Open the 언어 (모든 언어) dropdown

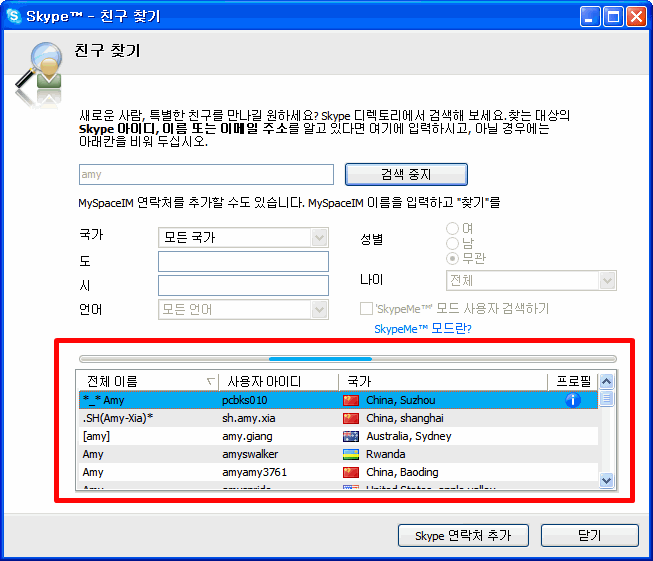point(243,309)
